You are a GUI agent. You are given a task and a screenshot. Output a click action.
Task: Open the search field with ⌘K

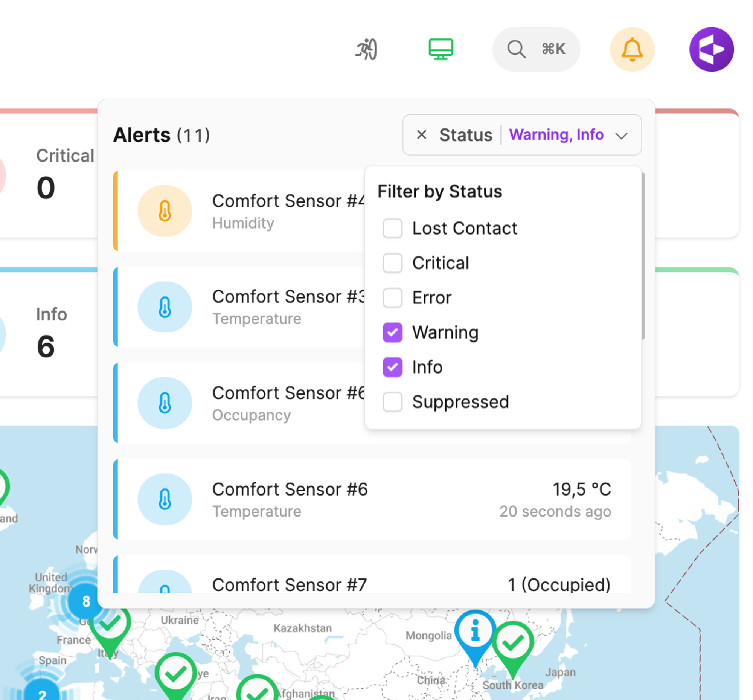pos(536,49)
